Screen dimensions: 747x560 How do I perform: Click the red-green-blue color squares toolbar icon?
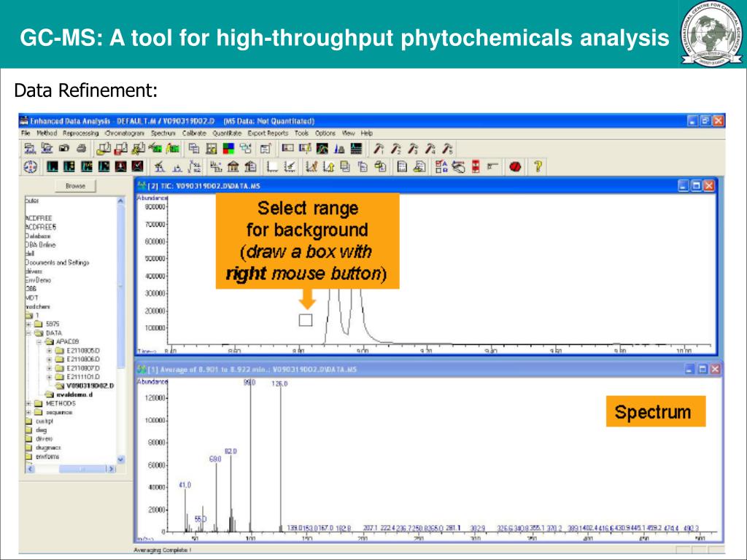tap(228, 149)
